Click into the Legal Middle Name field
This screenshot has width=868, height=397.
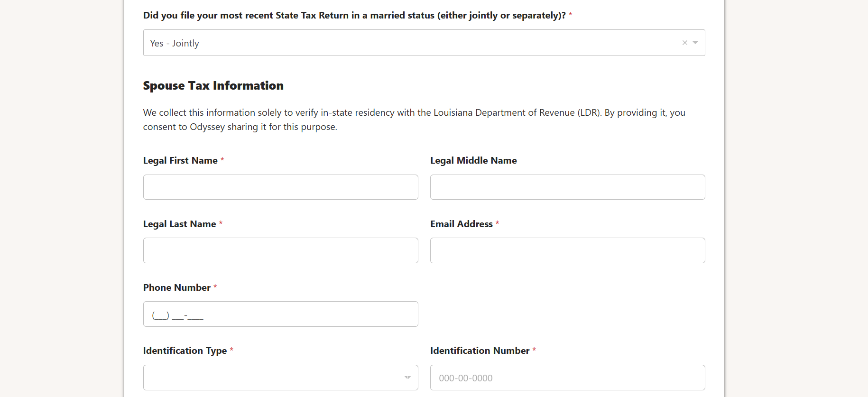567,187
